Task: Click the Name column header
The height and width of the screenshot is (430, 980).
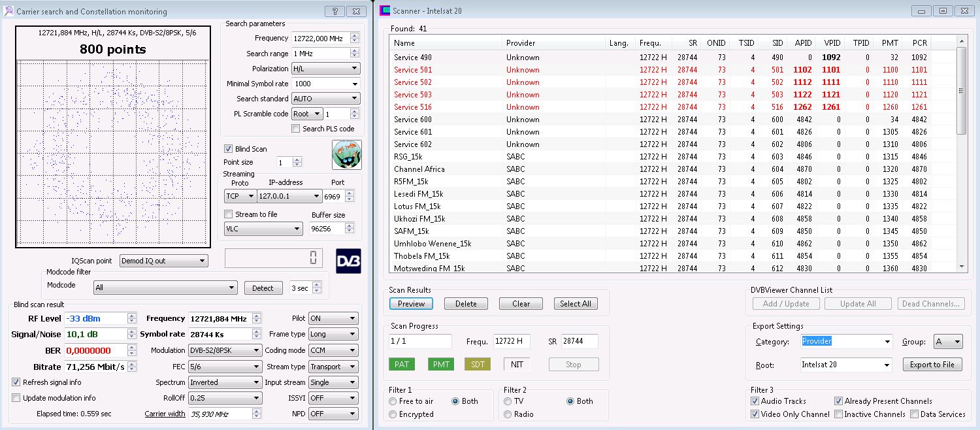Action: coord(446,43)
